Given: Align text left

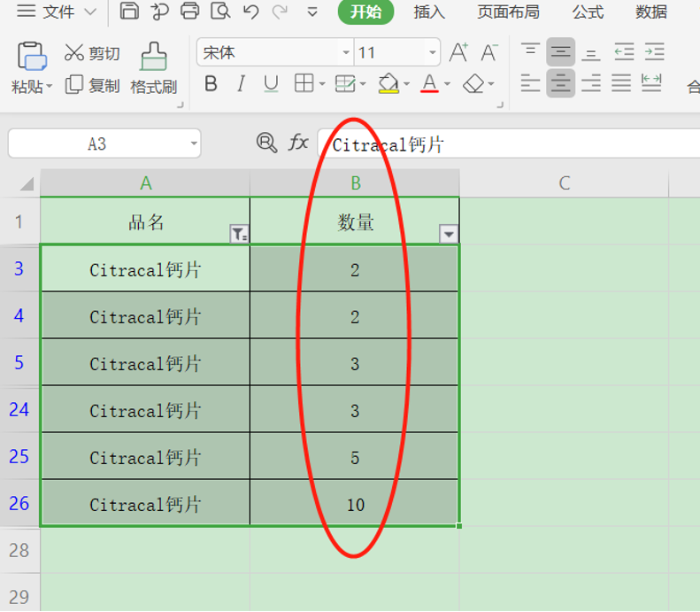Looking at the screenshot, I should pos(530,83).
